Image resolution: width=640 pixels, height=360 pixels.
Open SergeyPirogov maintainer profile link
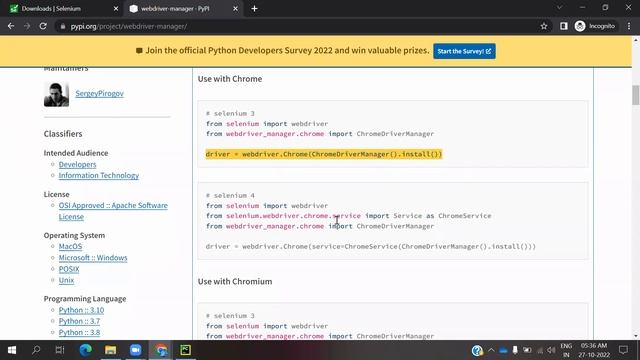click(x=99, y=93)
